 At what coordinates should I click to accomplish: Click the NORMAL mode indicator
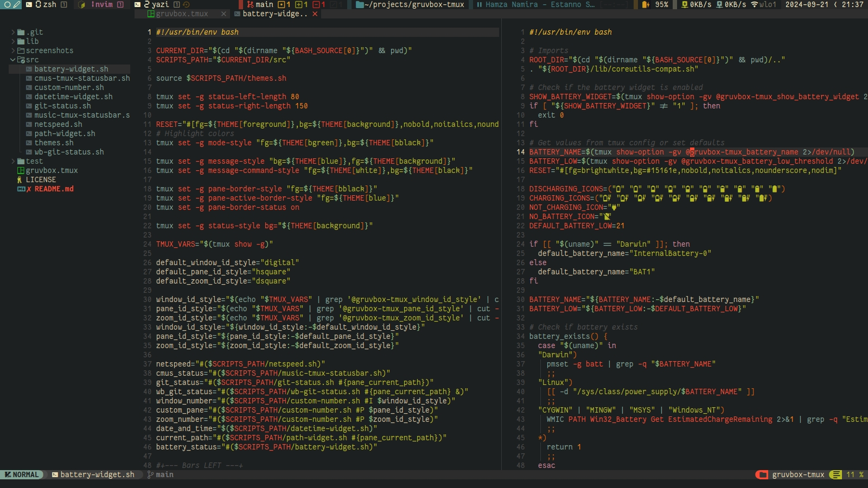[x=22, y=474]
